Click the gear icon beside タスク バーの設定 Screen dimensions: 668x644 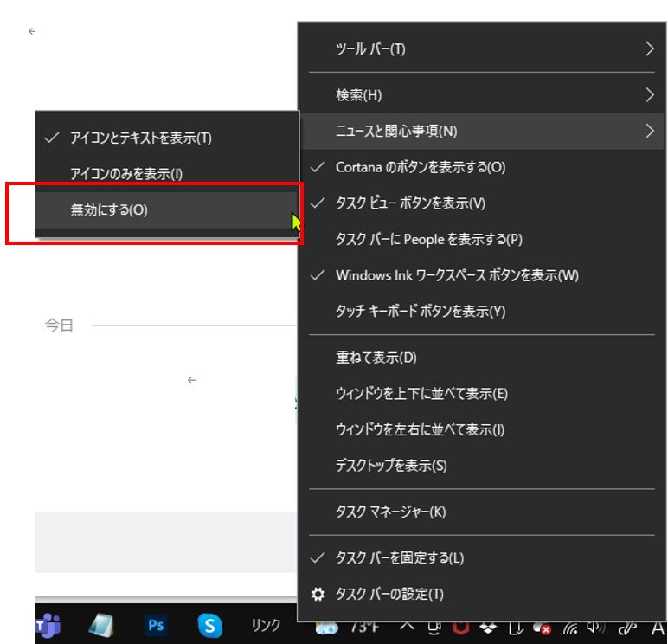[318, 594]
